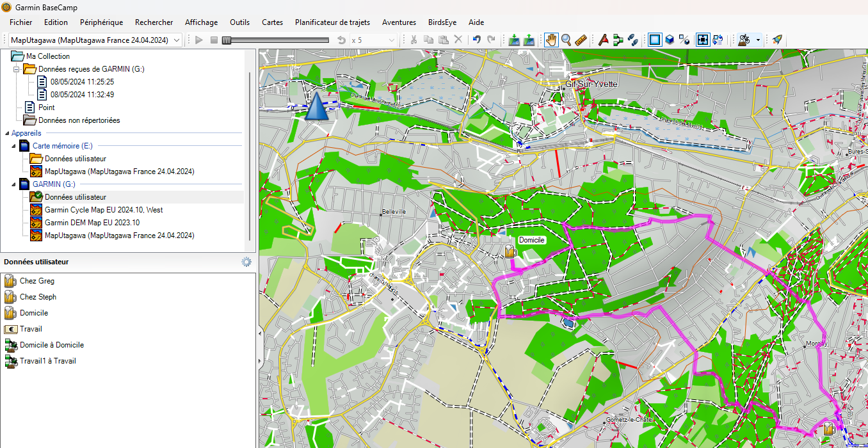This screenshot has height=448, width=868.
Task: Select the 08/05/2024 11:25:25 list
Action: coord(82,82)
